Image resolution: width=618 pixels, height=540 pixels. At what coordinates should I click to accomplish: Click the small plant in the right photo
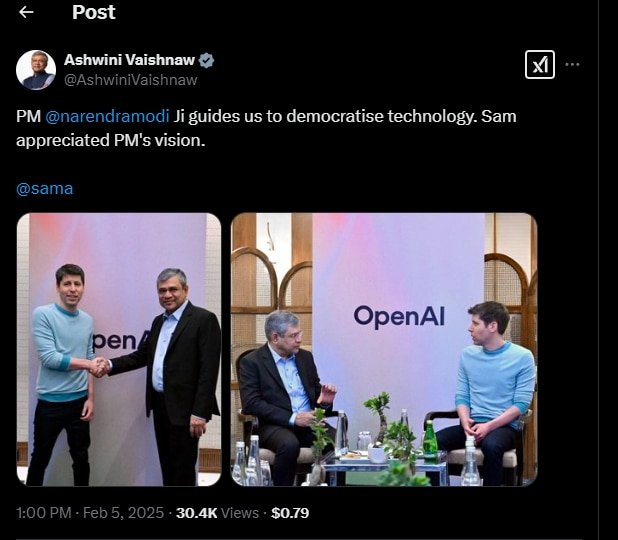coord(379,416)
